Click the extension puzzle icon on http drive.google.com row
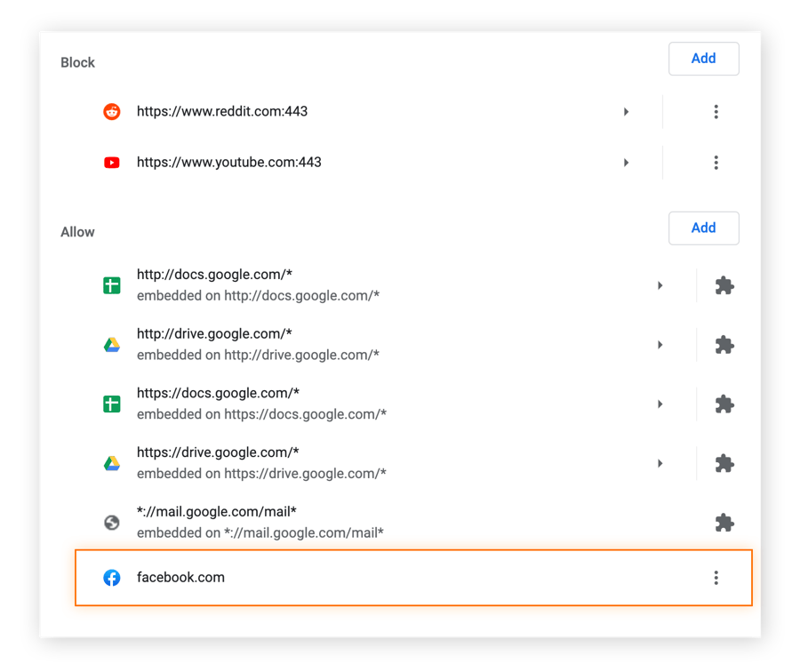 [x=724, y=344]
